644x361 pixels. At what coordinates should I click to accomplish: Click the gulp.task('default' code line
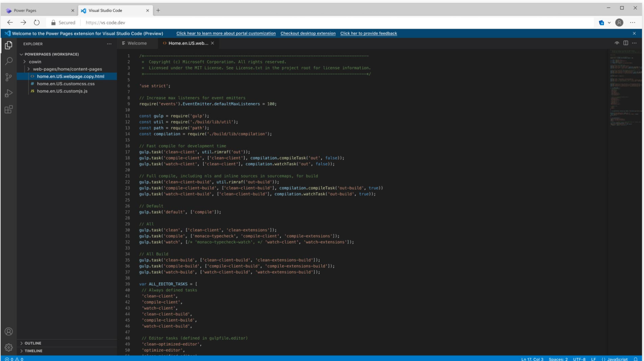[x=180, y=212]
